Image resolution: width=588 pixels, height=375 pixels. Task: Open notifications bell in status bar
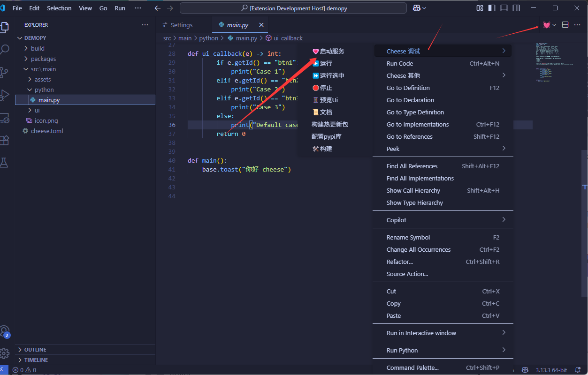click(x=577, y=370)
